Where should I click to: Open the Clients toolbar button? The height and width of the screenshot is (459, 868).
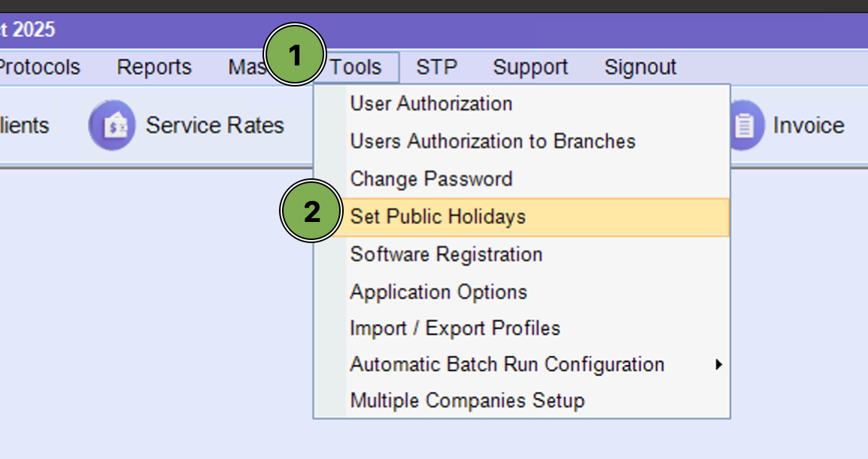point(23,126)
